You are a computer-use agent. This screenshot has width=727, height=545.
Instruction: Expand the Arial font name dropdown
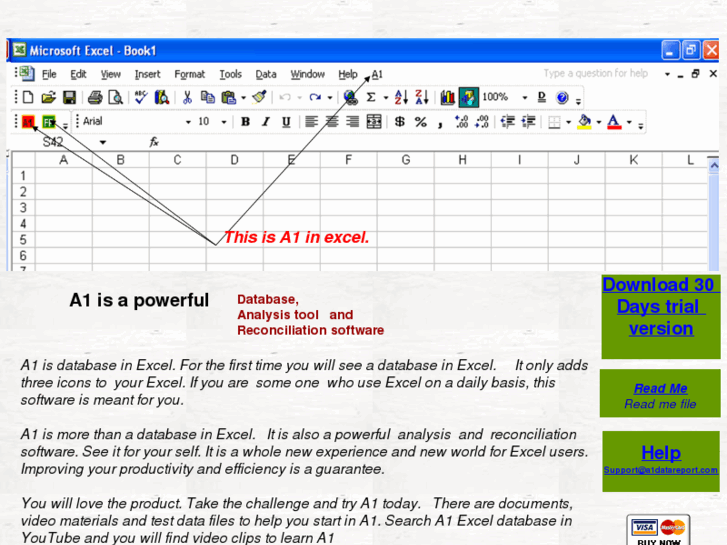(x=188, y=122)
